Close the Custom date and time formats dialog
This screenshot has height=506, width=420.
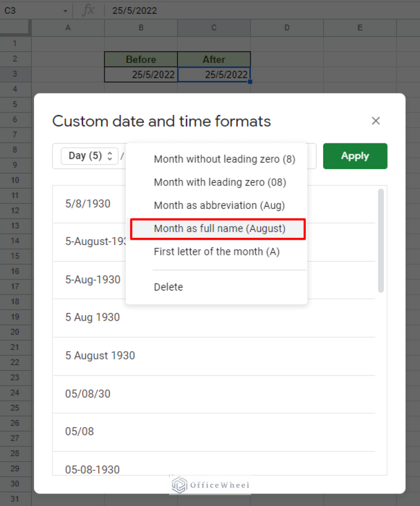[x=376, y=120]
